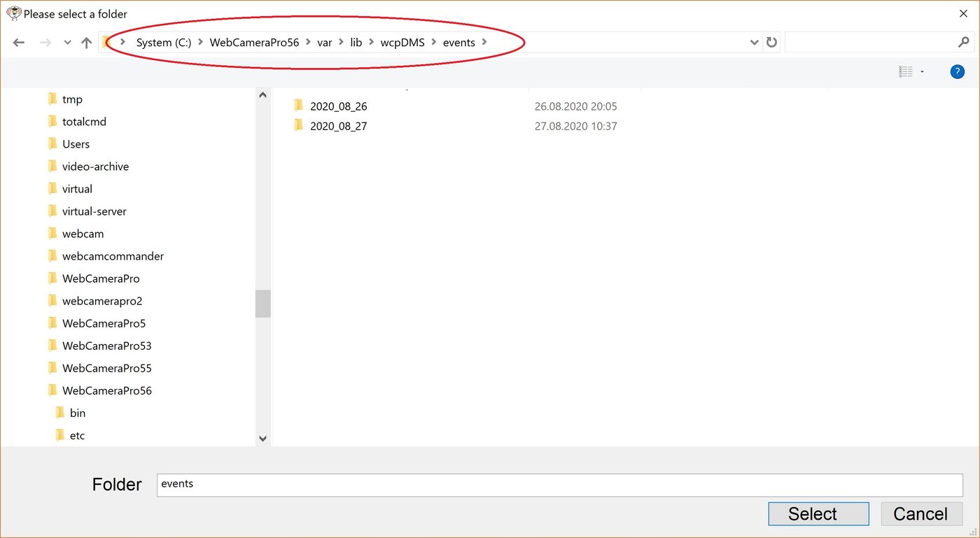Select Users folder in the tree

pyautogui.click(x=76, y=144)
